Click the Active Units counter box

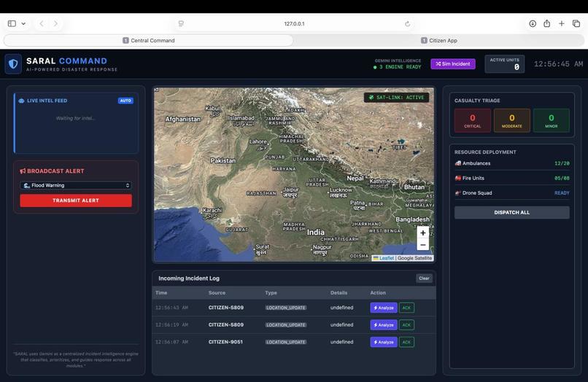[x=504, y=64]
